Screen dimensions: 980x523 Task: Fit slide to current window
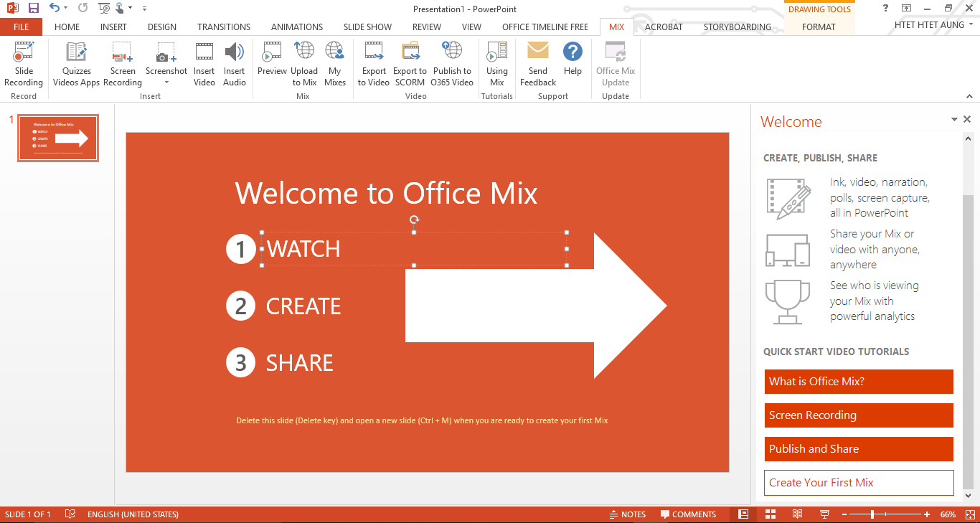point(970,514)
